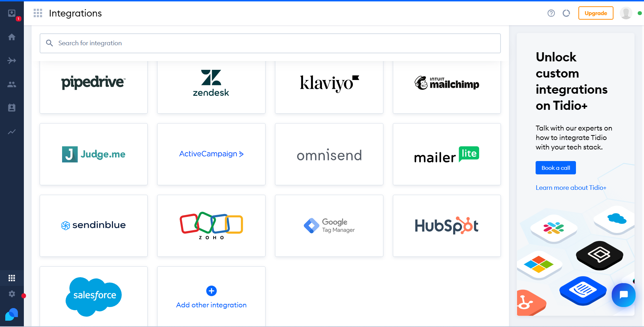Open the inbox icon in sidebar
Image resolution: width=644 pixels, height=327 pixels.
(x=12, y=13)
